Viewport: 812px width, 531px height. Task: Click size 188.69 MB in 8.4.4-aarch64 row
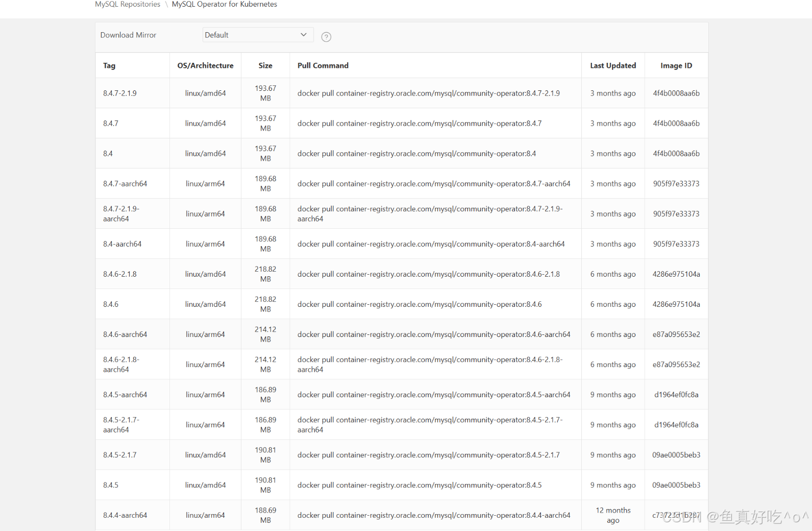coord(265,515)
